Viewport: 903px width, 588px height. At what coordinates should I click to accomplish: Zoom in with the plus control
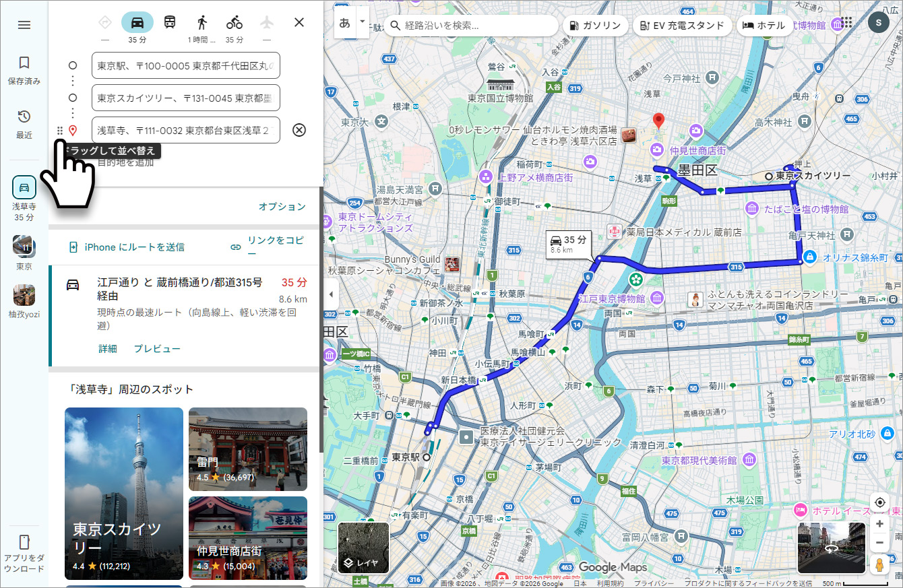(879, 523)
